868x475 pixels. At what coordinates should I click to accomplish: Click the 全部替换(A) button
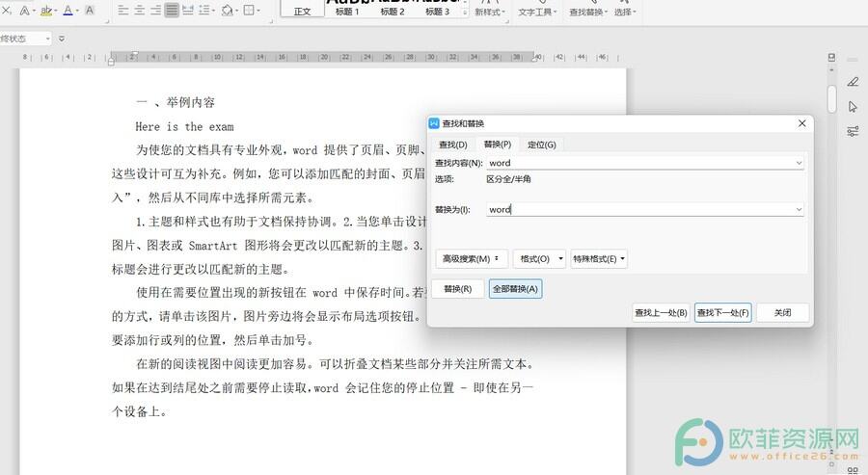tap(515, 289)
